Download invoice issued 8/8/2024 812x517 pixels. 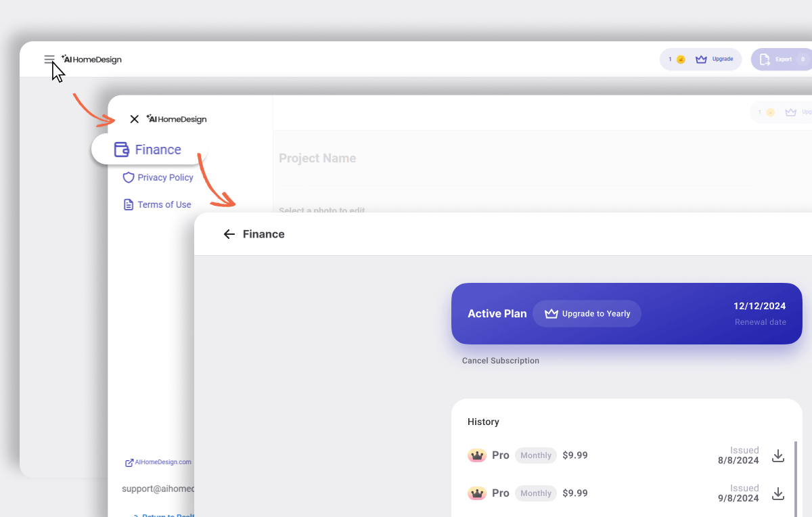tap(778, 456)
